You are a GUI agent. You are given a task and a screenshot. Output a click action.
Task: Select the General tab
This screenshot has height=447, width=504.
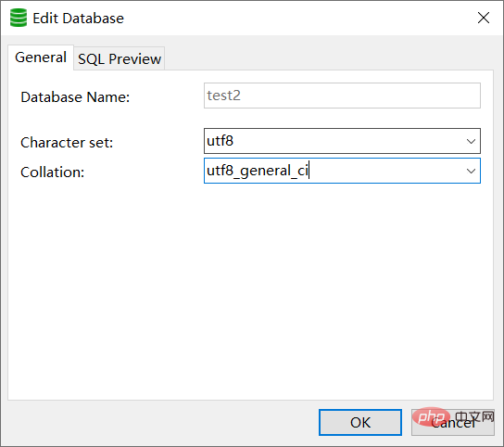point(41,57)
